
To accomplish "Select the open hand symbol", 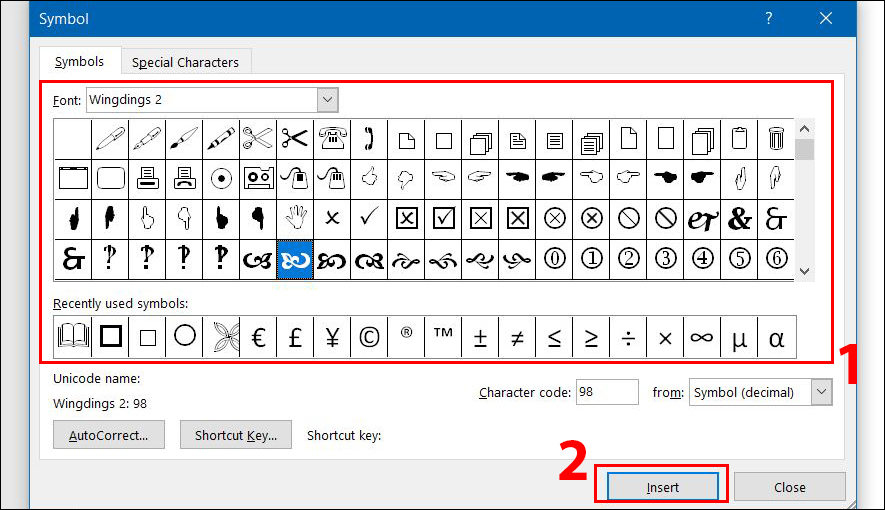I will coord(294,218).
